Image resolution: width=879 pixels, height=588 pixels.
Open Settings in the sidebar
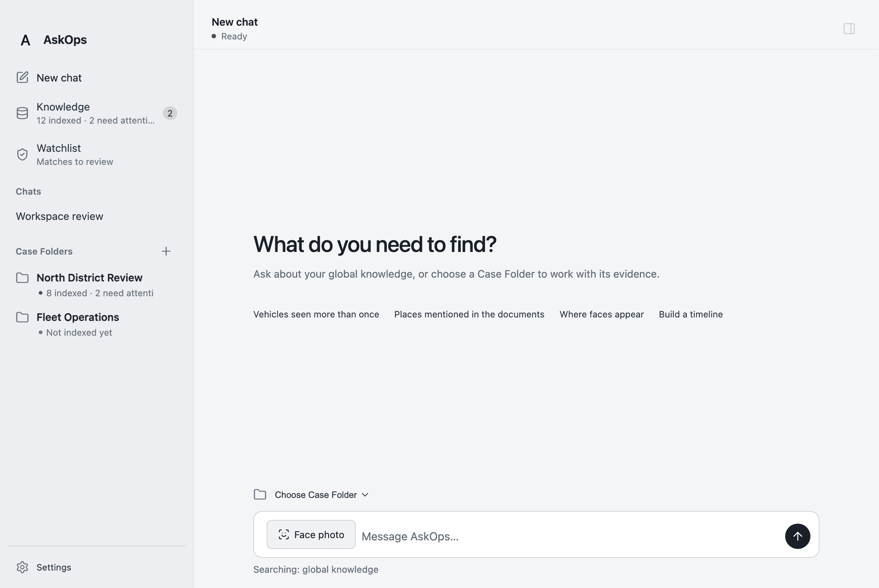96,567
